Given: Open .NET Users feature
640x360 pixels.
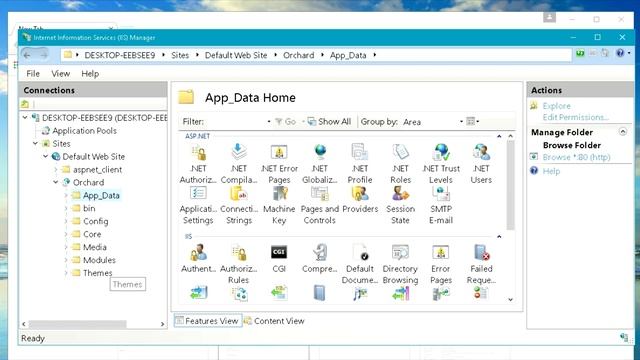Looking at the screenshot, I should click(481, 164).
